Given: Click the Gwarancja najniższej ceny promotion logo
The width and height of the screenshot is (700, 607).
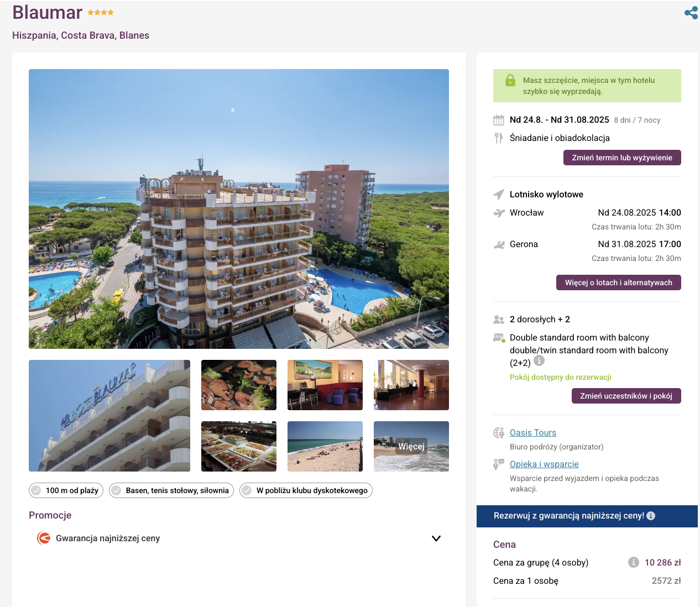Looking at the screenshot, I should pyautogui.click(x=44, y=538).
